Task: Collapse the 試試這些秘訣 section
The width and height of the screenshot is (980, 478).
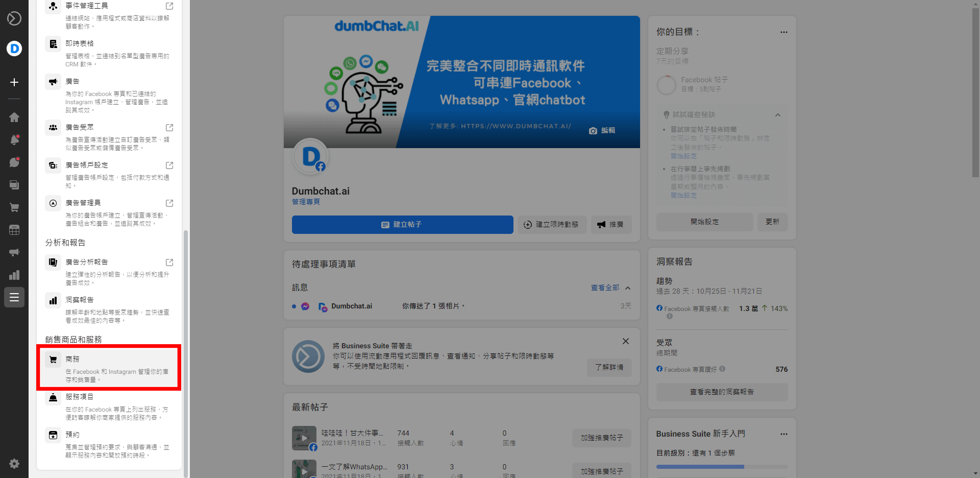Action: (777, 115)
